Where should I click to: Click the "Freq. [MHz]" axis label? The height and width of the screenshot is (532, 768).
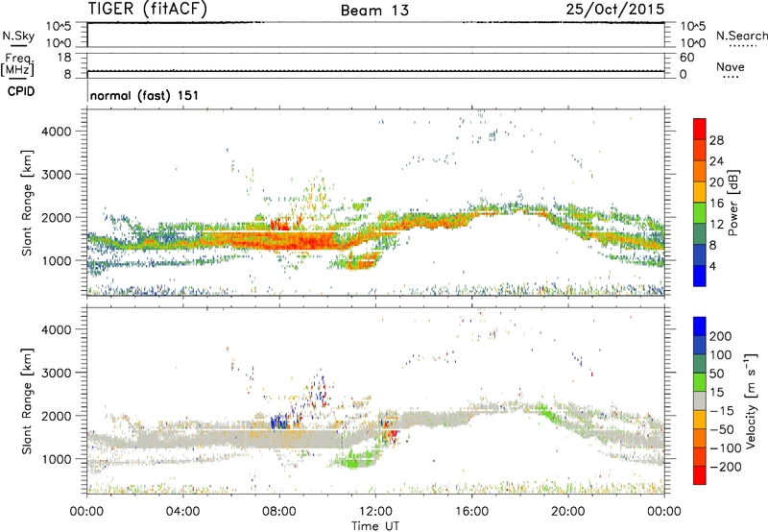point(17,65)
